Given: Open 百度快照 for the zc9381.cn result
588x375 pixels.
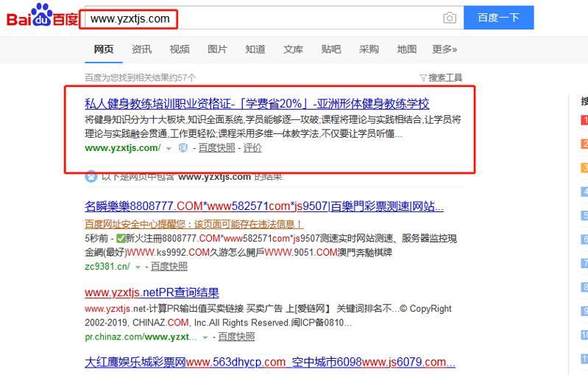Looking at the screenshot, I should coord(169,267).
